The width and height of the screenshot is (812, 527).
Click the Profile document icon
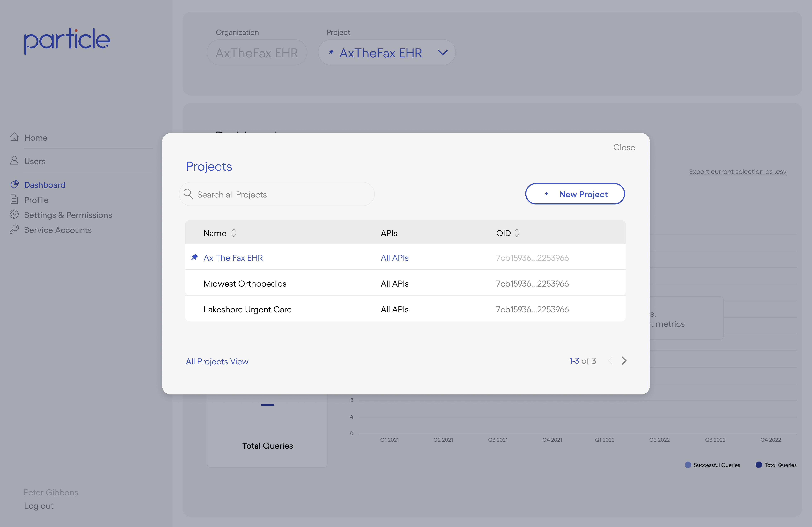[14, 199]
